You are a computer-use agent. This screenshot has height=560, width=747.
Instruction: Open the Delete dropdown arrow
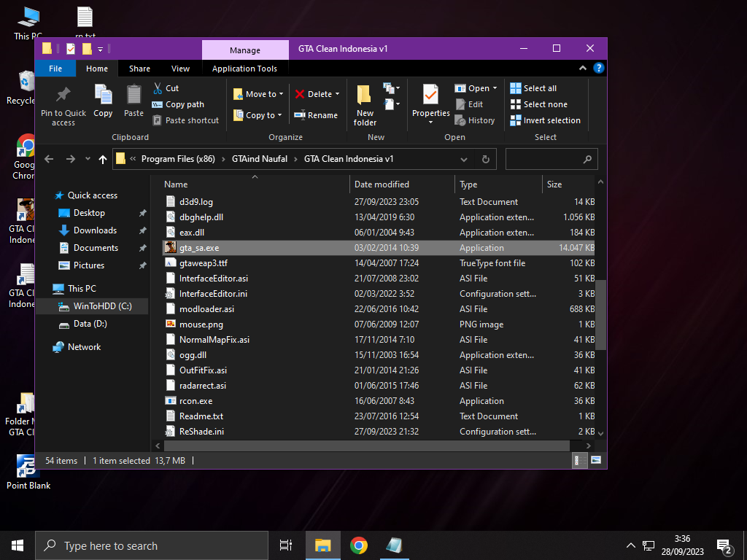coord(337,94)
